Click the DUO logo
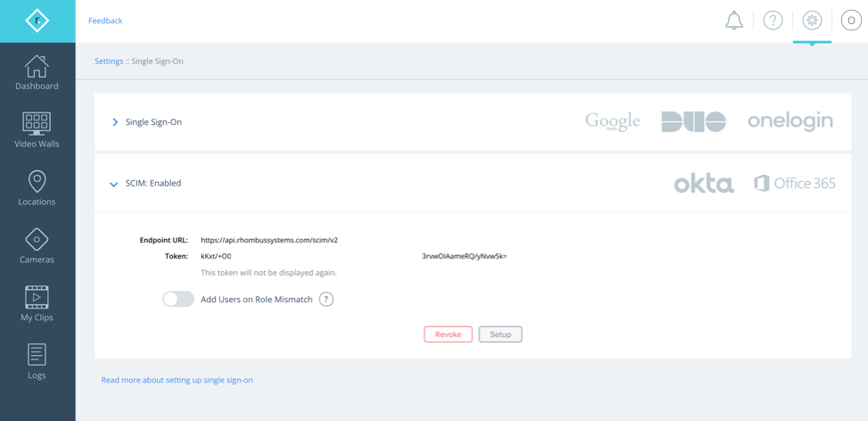868x421 pixels. click(x=693, y=121)
